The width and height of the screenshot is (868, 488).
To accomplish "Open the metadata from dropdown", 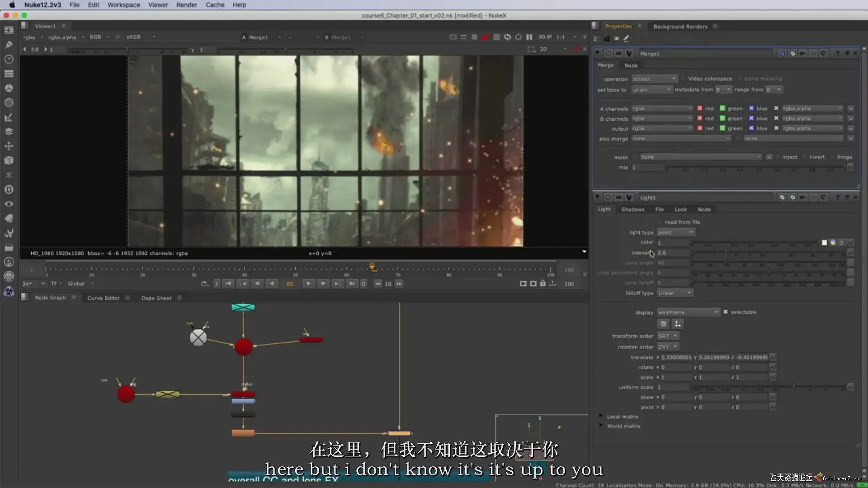I will (723, 89).
